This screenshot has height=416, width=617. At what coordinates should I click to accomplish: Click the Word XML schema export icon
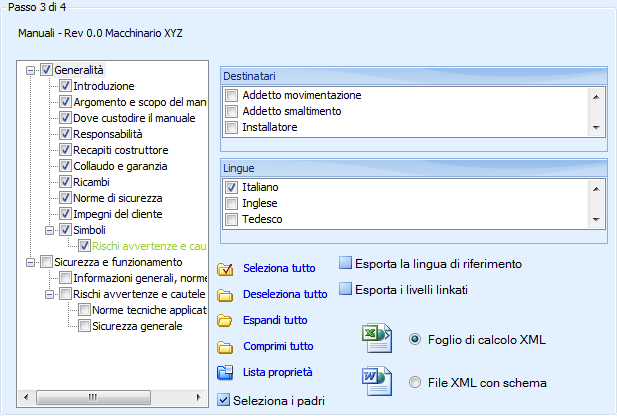coord(377,381)
